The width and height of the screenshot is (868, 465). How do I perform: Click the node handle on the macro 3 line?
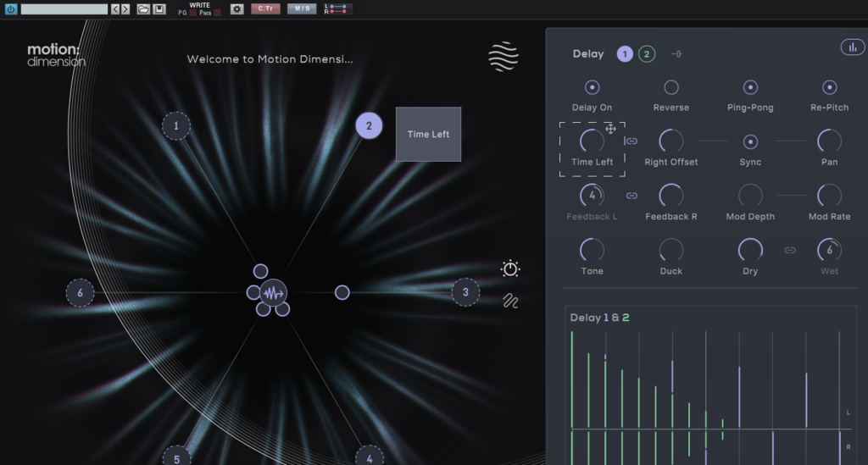click(342, 292)
